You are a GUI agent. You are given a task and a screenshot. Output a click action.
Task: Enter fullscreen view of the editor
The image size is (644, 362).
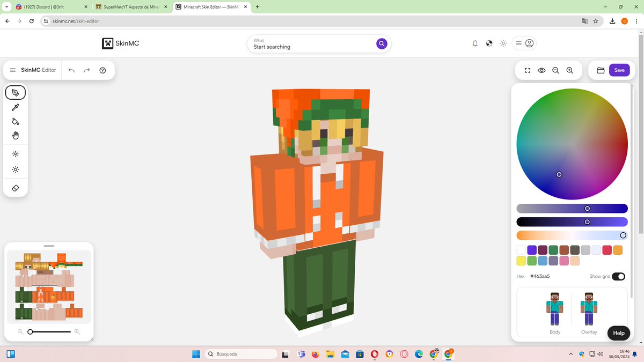click(x=528, y=70)
